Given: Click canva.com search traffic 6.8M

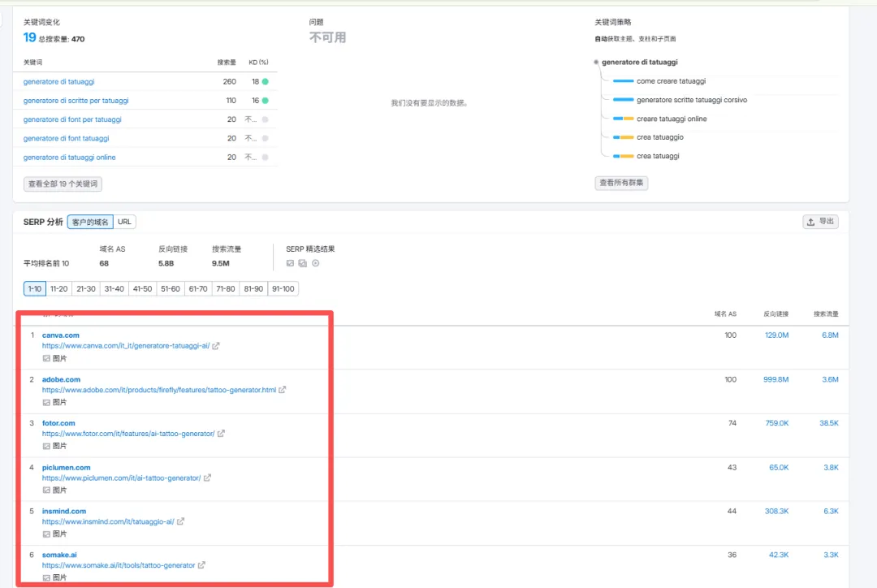Looking at the screenshot, I should click(830, 335).
